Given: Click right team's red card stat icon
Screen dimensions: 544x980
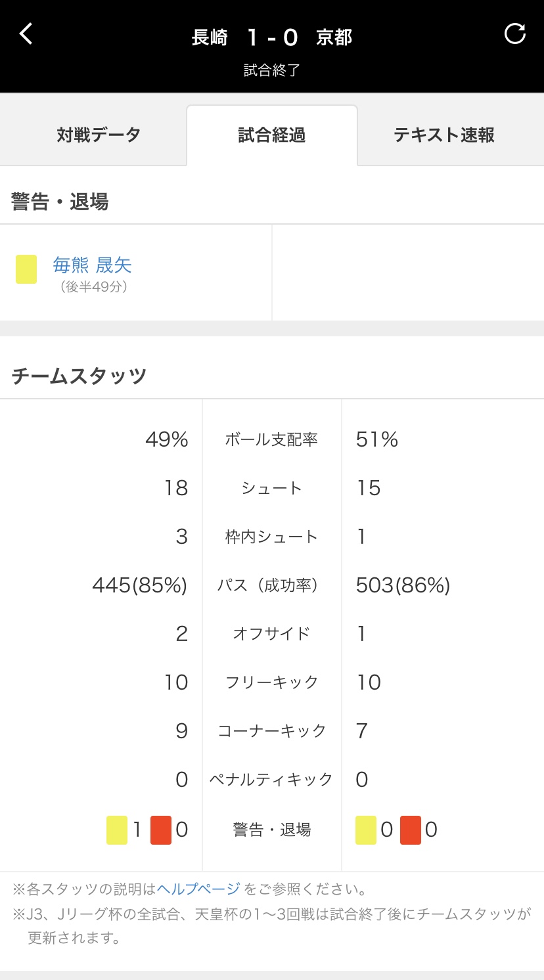Looking at the screenshot, I should [x=411, y=830].
